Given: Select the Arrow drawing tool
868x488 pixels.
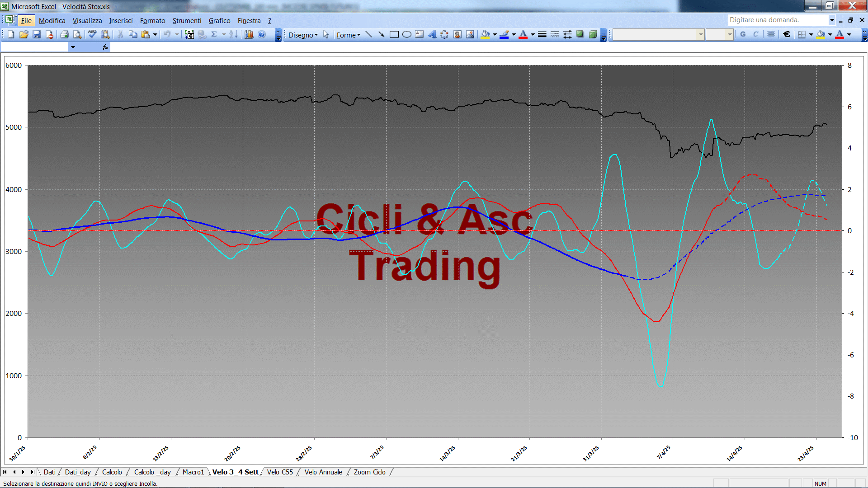Looking at the screenshot, I should (381, 34).
